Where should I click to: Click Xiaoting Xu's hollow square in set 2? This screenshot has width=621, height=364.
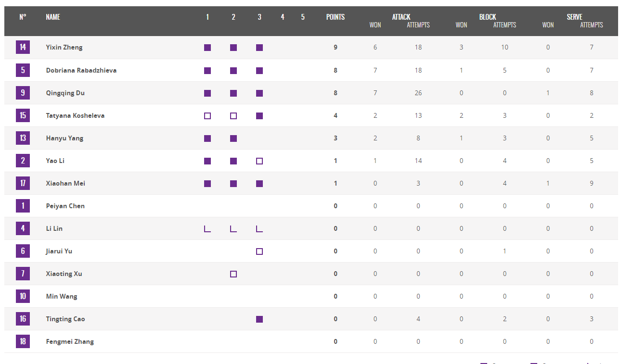(x=233, y=274)
